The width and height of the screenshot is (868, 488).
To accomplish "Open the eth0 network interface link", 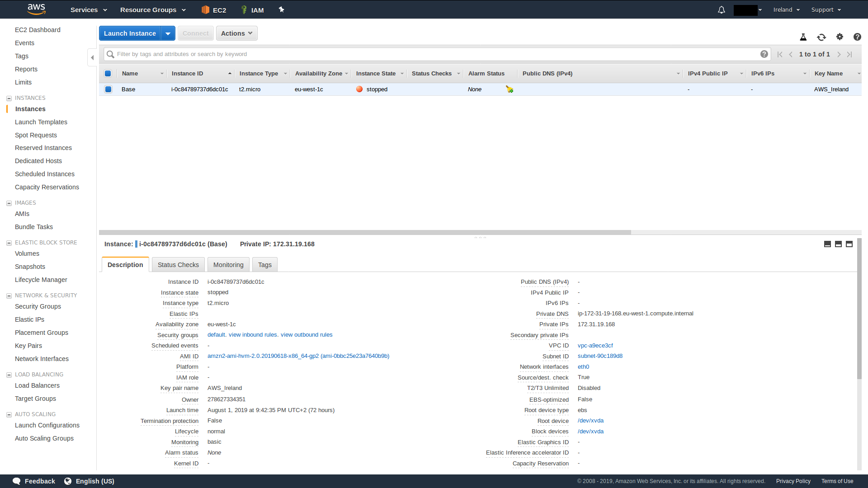I will tap(583, 367).
